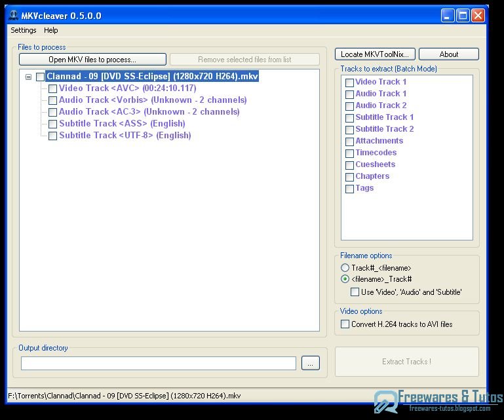The image size is (504, 420).
Task: Select Video Track <AVC> (00:24:10.117) row
Action: click(x=128, y=88)
